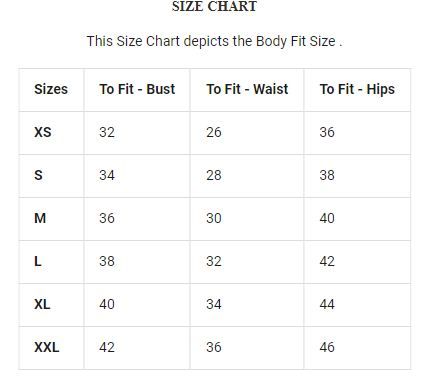This screenshot has width=421, height=384.
Task: Select the S size row label
Action: pyautogui.click(x=38, y=175)
